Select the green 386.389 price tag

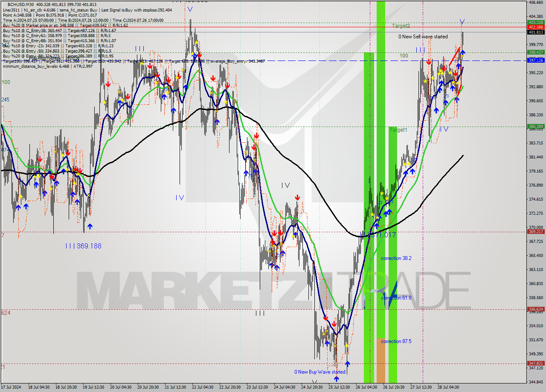[535, 126]
